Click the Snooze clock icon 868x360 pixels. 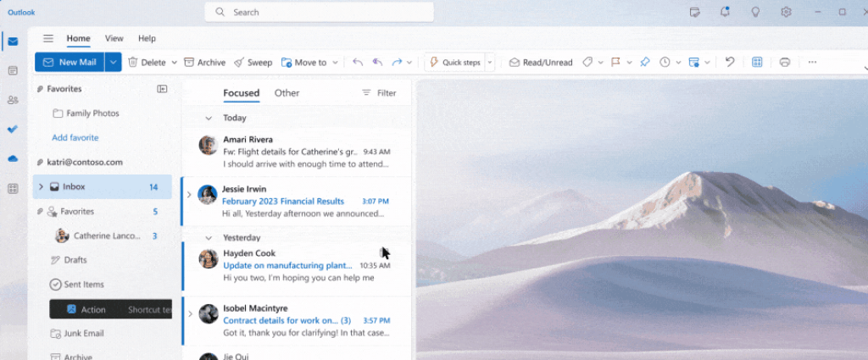[665, 63]
